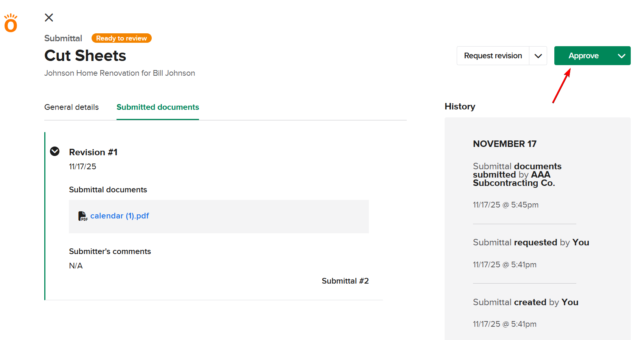Viewport: 644px width, 340px height.
Task: Select the Submittal created by You entry
Action: tap(526, 302)
